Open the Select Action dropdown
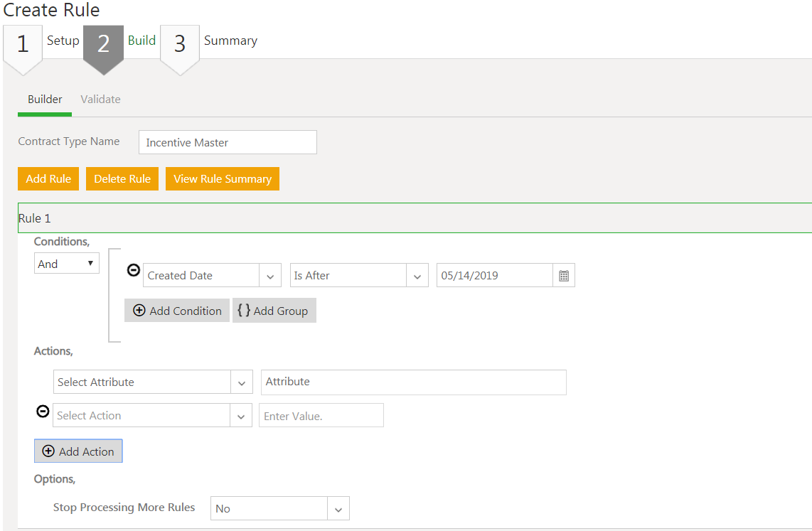 coord(242,416)
